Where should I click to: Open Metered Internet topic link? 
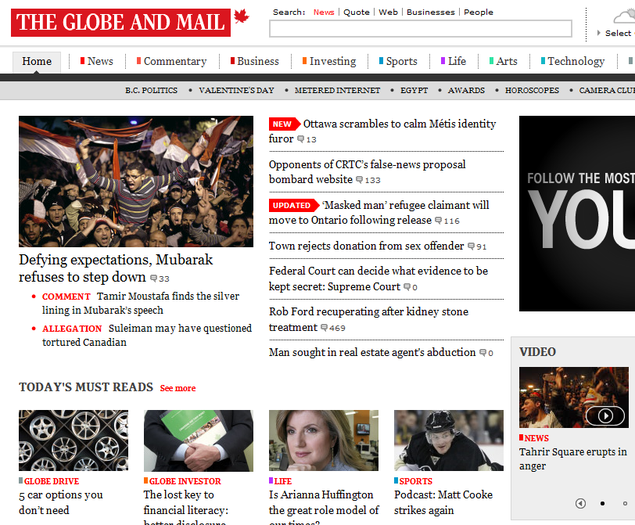tap(337, 90)
